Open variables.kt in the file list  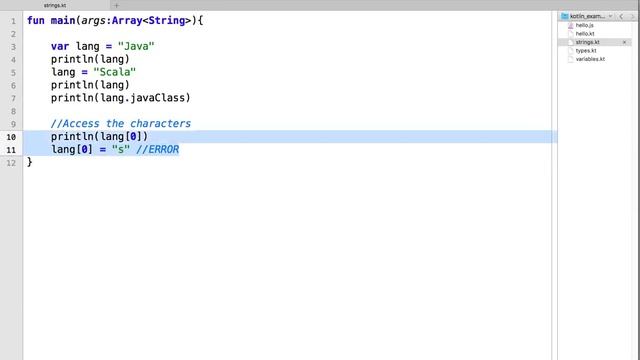tap(590, 59)
